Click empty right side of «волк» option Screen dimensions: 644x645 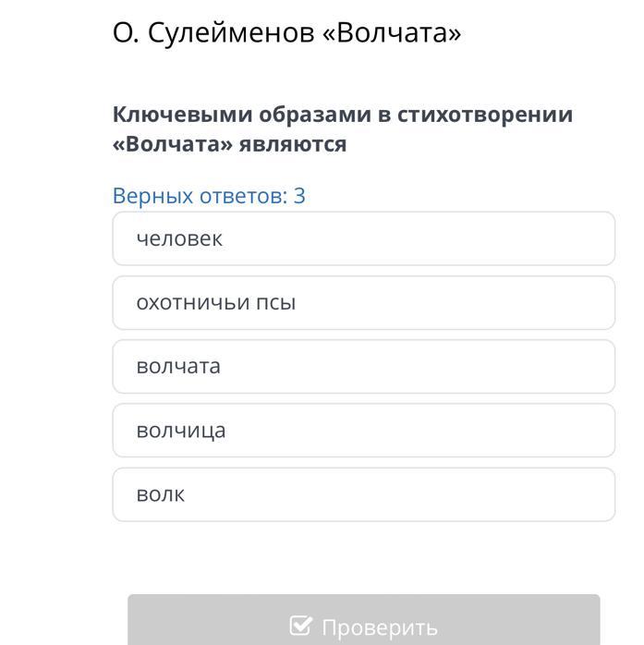[453, 494]
